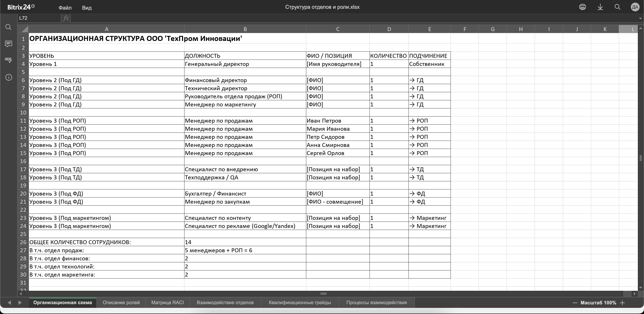The image size is (644, 314).
Task: Select column H header
Action: coord(521,29)
